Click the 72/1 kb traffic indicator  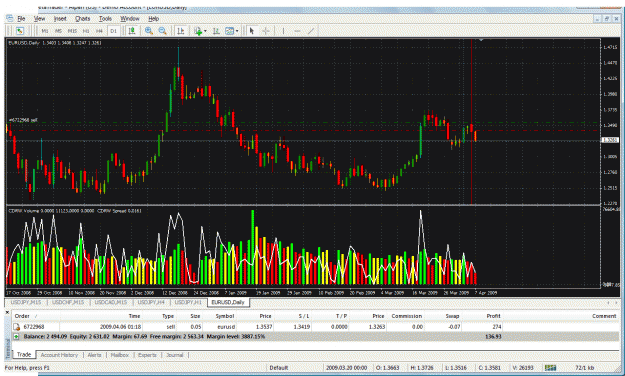(x=585, y=368)
